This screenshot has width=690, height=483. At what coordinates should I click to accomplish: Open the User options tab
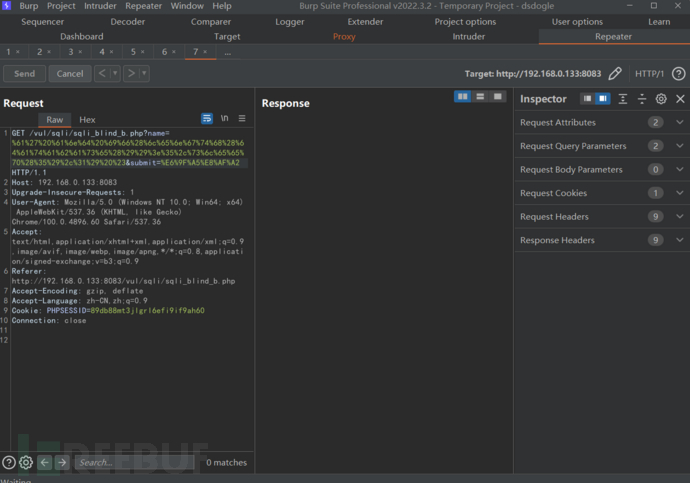click(577, 22)
